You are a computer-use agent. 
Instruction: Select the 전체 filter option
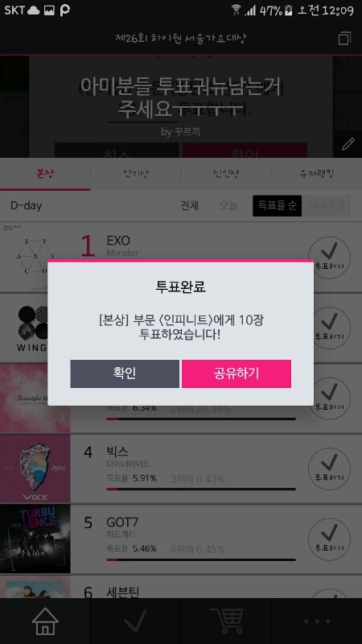pyautogui.click(x=190, y=205)
